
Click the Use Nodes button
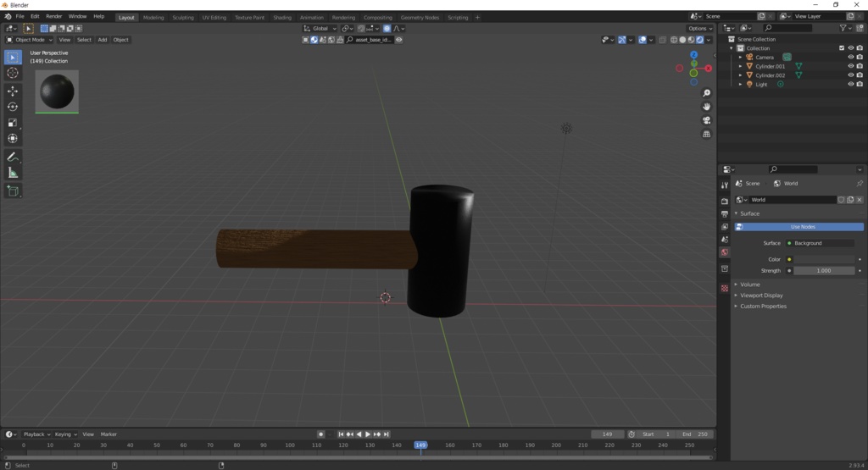pyautogui.click(x=802, y=227)
